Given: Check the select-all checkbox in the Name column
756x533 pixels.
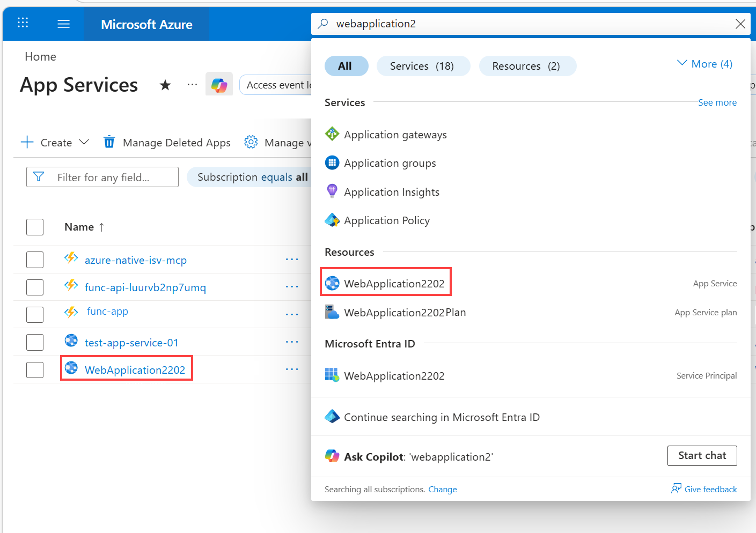Looking at the screenshot, I should click(x=34, y=227).
